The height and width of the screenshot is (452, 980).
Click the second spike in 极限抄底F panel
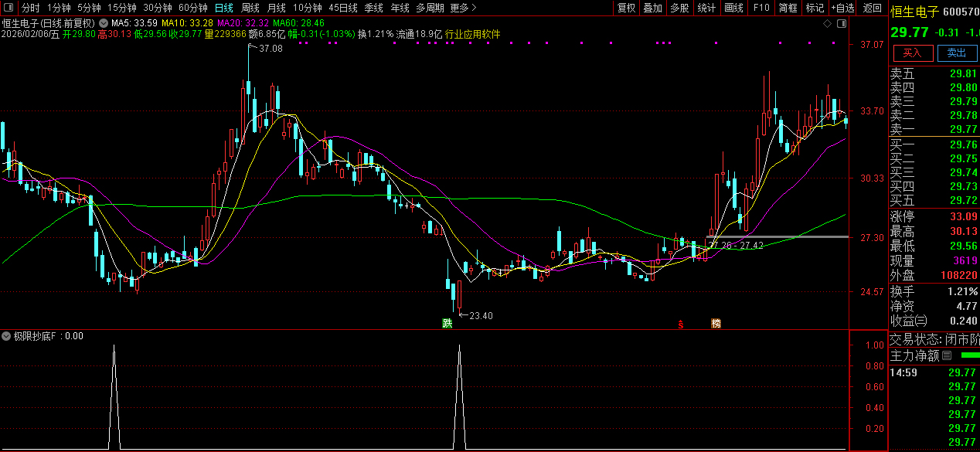point(460,396)
